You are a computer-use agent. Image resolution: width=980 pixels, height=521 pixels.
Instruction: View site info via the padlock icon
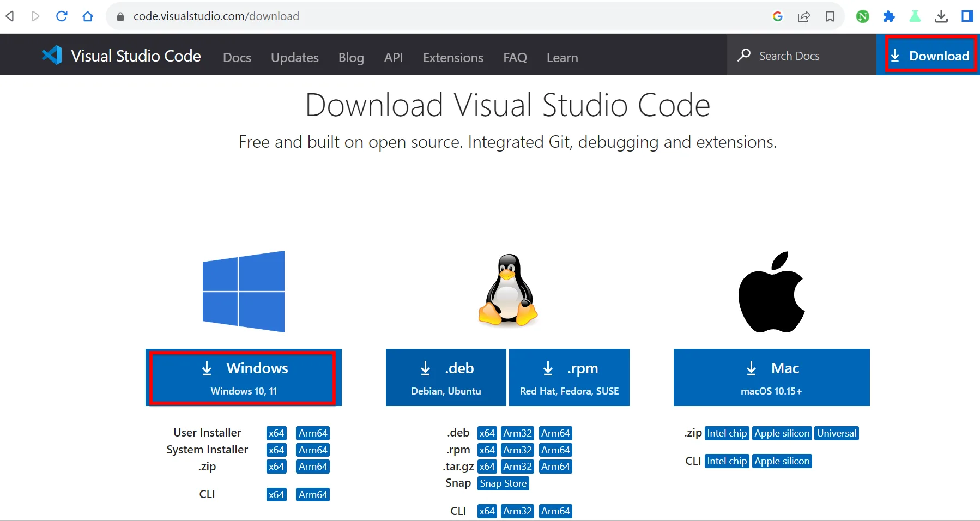point(120,17)
